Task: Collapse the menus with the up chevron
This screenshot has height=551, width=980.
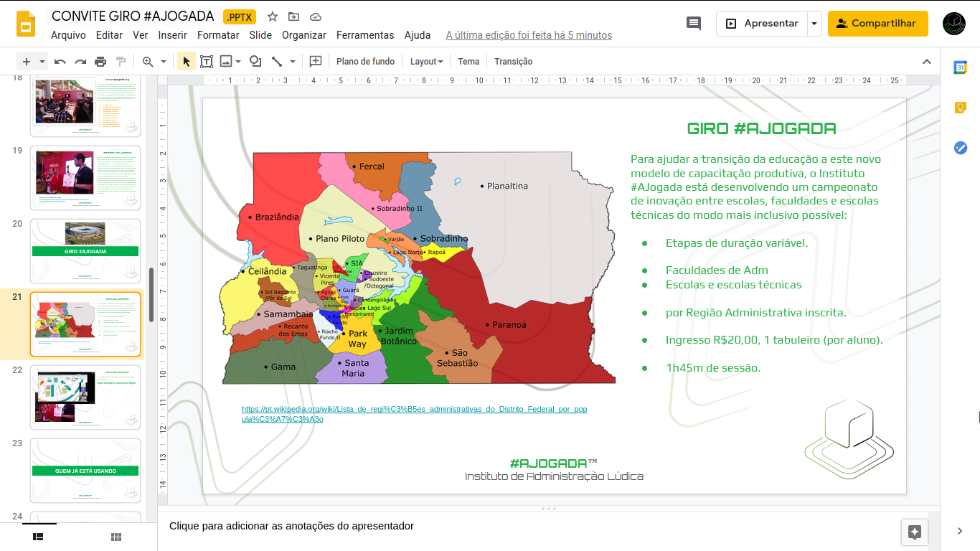Action: [926, 62]
